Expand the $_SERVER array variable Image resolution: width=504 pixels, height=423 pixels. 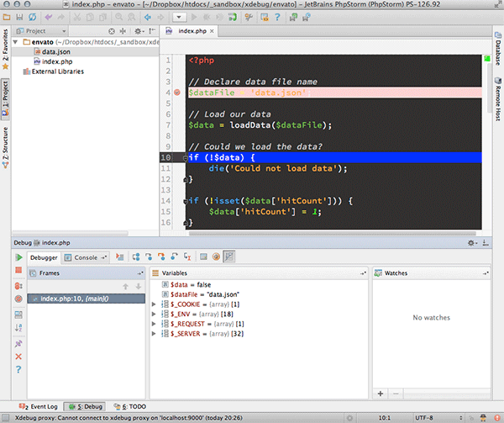click(x=154, y=334)
